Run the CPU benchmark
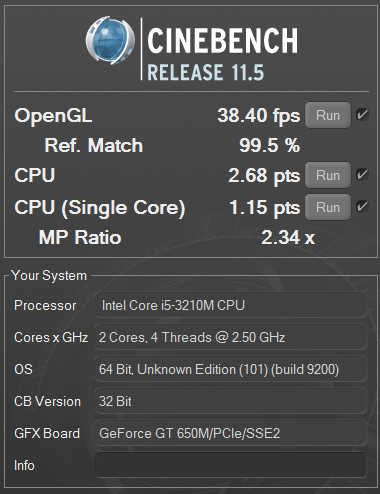Screen dimensions: 380x494 [x=328, y=175]
